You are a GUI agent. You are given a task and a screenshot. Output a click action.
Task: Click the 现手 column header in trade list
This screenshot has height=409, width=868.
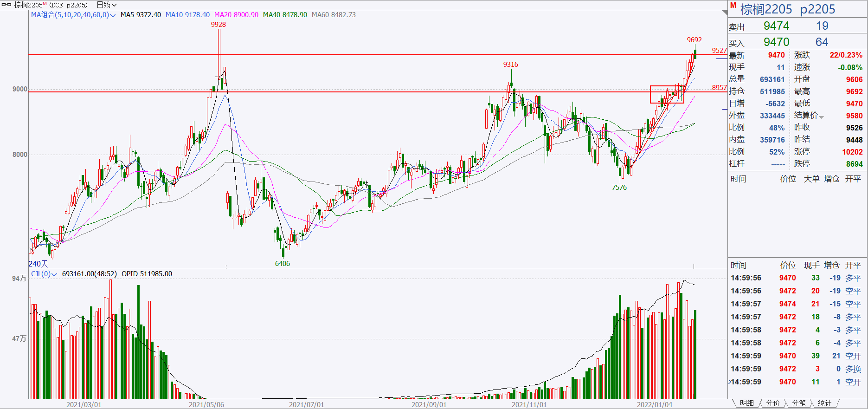click(x=811, y=265)
